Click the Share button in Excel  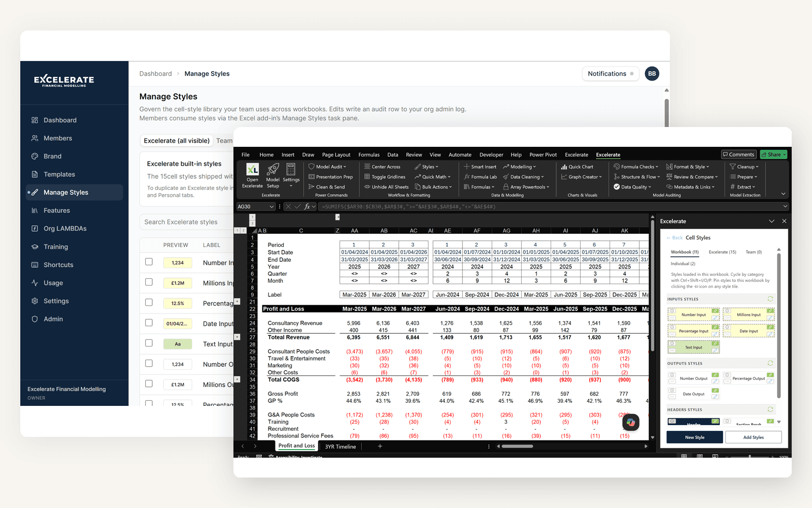tap(773, 154)
